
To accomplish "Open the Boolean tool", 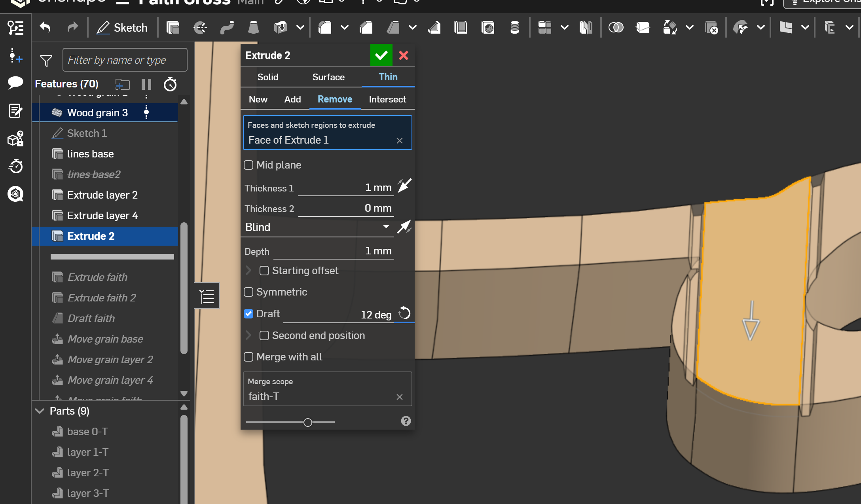I will (x=616, y=27).
